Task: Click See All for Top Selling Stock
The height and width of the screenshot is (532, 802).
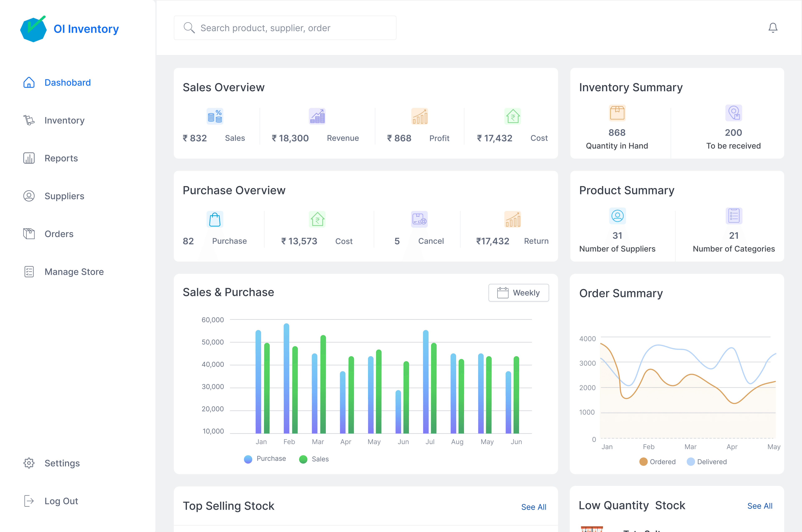Action: coord(534,507)
